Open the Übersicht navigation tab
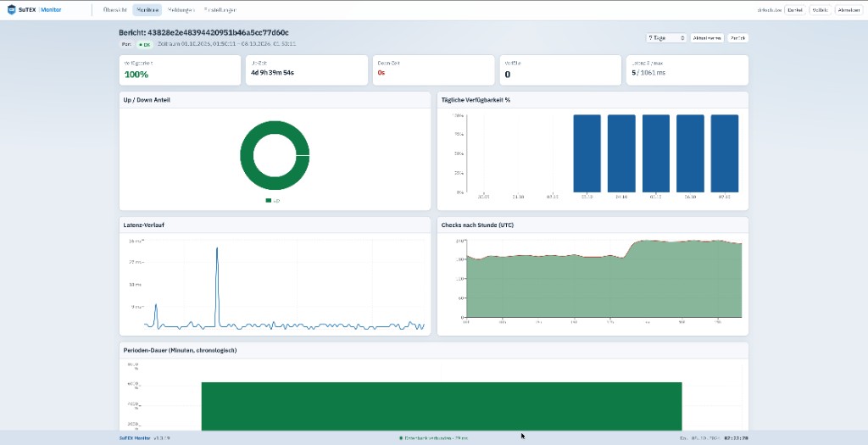This screenshot has width=868, height=445. [x=115, y=10]
